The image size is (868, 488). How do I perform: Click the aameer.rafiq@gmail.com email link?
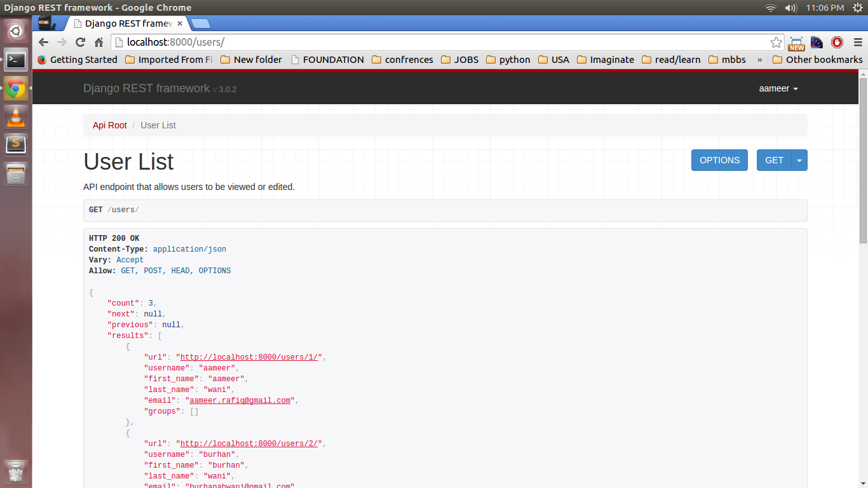[x=240, y=400]
